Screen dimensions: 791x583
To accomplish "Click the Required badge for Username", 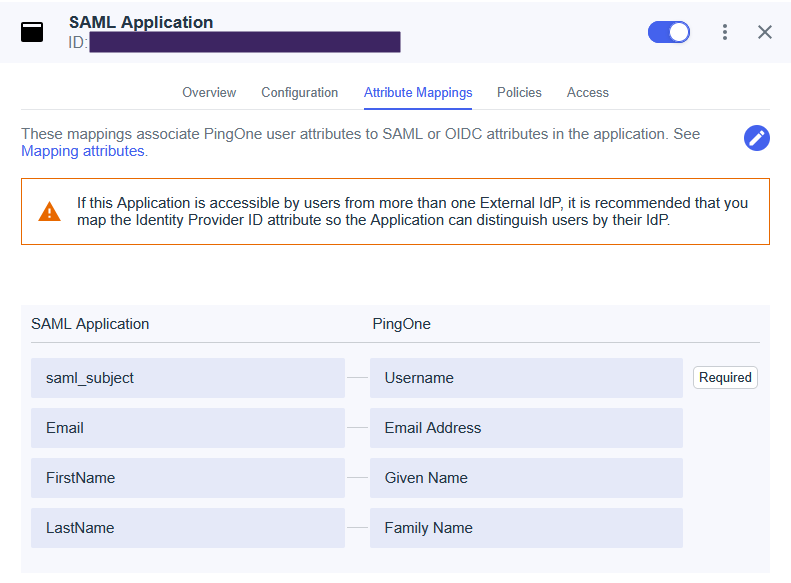I will pos(725,378).
